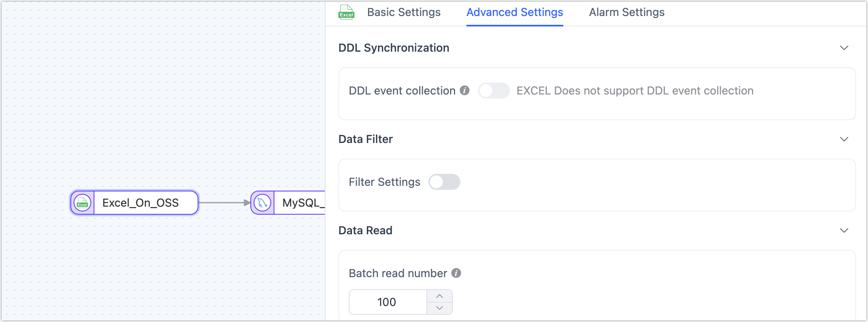Select the Advanced Settings tab
This screenshot has height=322, width=868.
click(514, 12)
